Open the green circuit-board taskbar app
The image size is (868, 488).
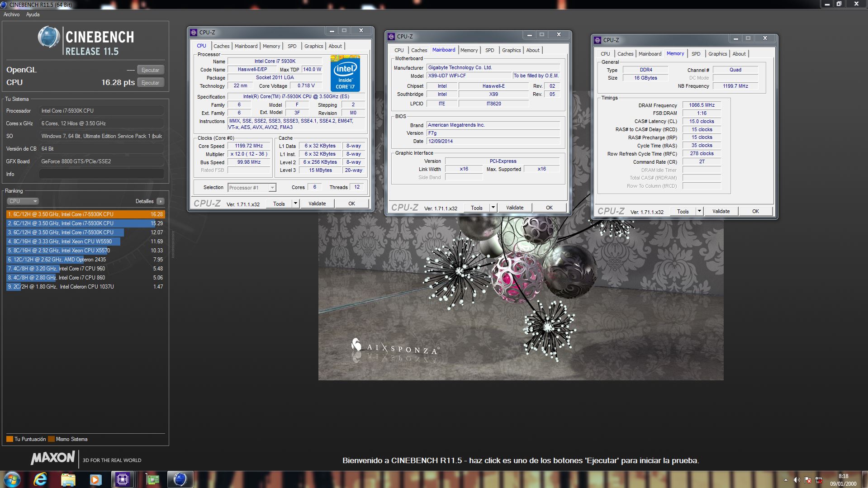pyautogui.click(x=152, y=479)
